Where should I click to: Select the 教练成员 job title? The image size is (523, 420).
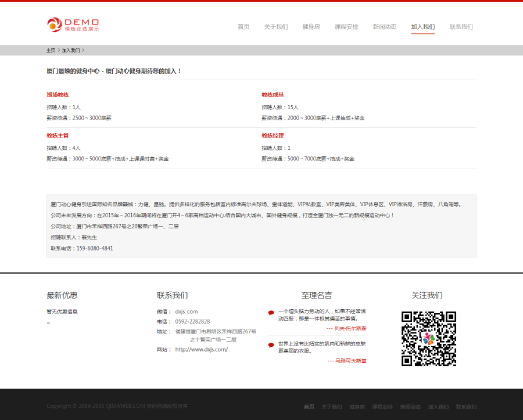(x=273, y=95)
